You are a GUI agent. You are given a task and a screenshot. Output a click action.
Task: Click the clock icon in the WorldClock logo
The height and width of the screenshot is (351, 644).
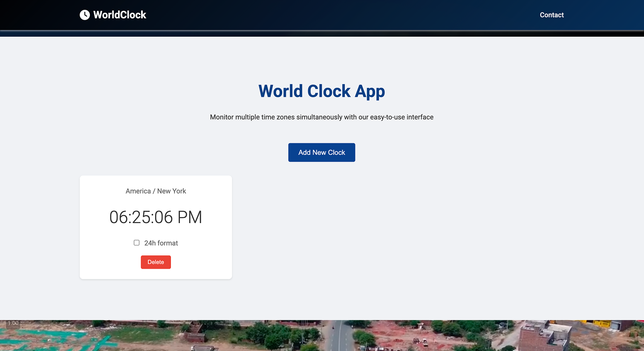(84, 15)
